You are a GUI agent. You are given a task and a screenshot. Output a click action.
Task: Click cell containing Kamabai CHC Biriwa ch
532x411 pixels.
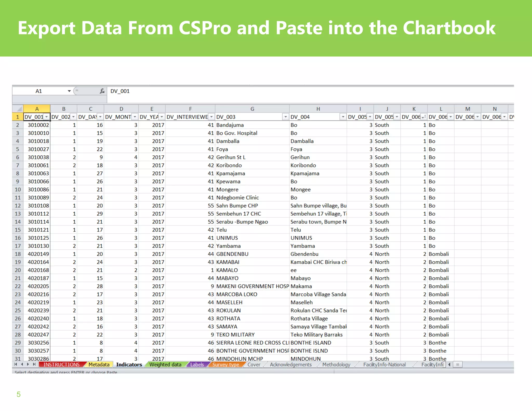point(318,262)
